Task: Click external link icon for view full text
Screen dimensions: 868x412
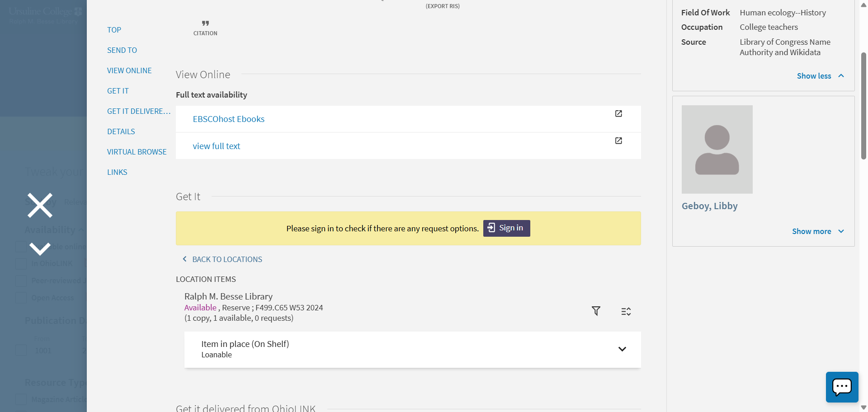Action: (x=618, y=141)
